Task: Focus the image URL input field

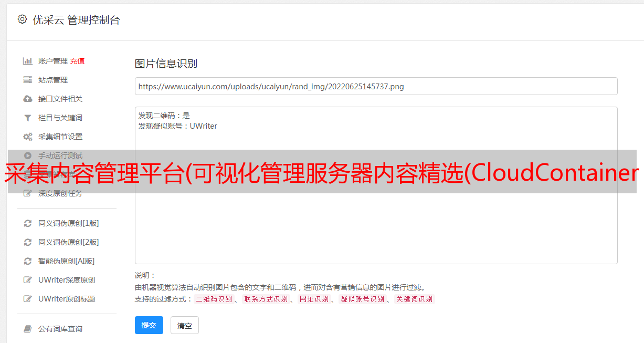Action: point(376,86)
